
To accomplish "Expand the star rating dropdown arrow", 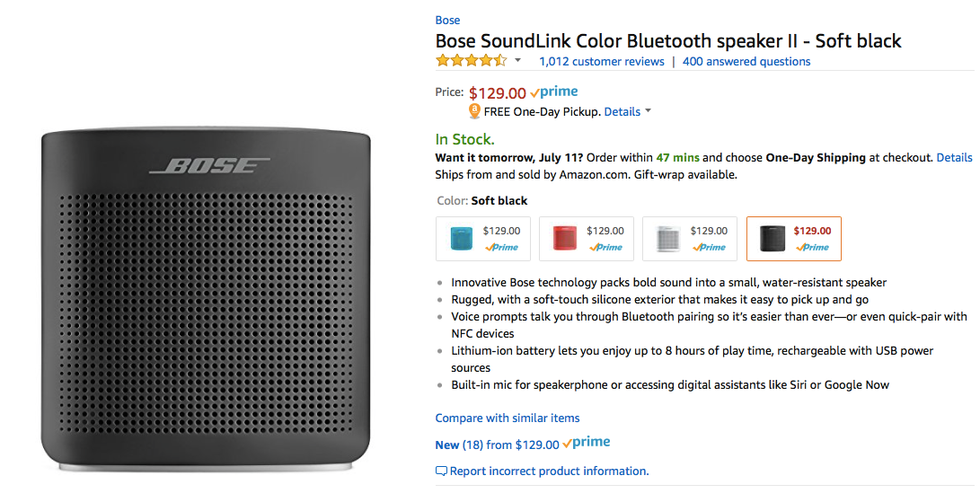I will 518,61.
